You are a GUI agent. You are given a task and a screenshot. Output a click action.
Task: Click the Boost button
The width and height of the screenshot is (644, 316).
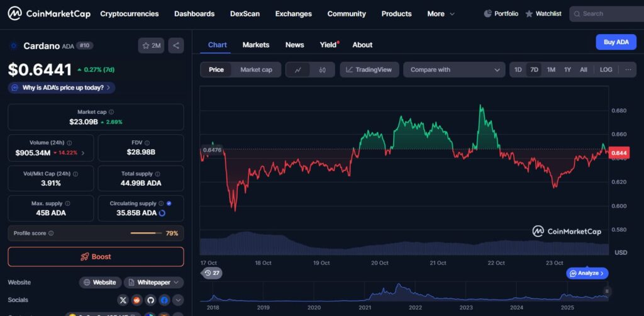pos(96,257)
